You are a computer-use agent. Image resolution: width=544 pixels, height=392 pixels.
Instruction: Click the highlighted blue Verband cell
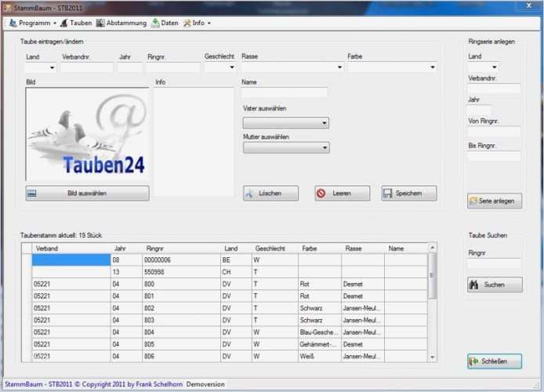tap(71, 260)
